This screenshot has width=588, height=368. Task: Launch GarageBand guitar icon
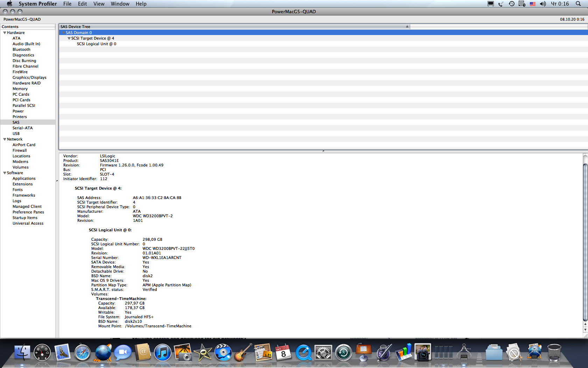tap(243, 352)
